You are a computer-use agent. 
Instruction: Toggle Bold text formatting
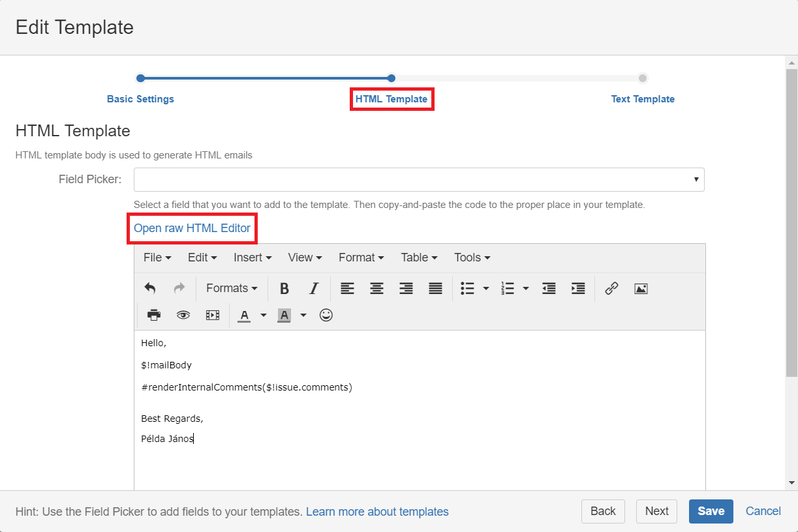click(284, 288)
